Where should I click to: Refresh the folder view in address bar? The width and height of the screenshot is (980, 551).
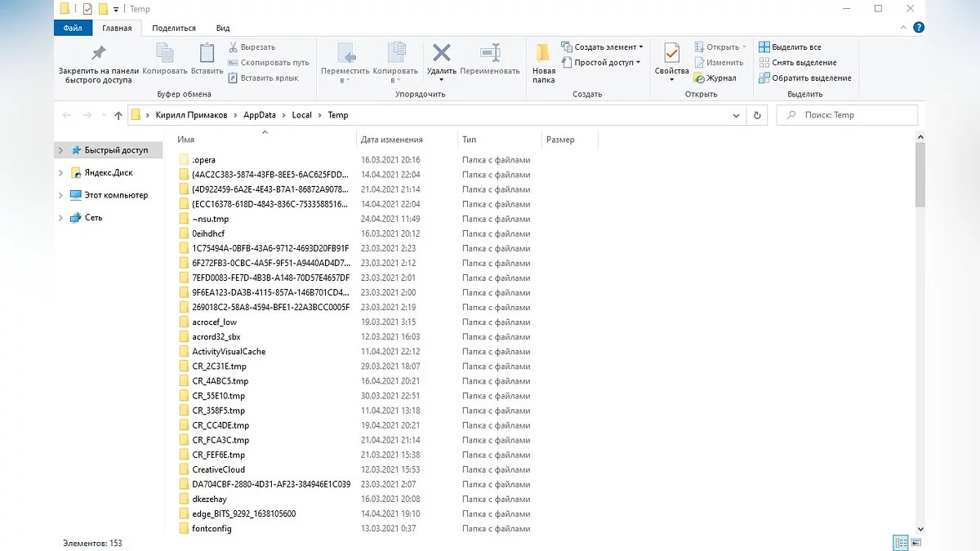(x=758, y=115)
